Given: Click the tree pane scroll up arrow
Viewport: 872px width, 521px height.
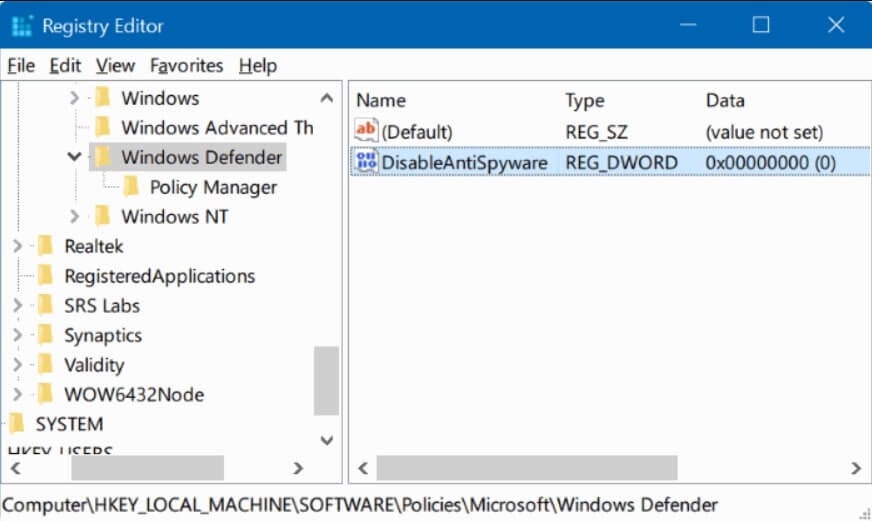Looking at the screenshot, I should coord(327,98).
